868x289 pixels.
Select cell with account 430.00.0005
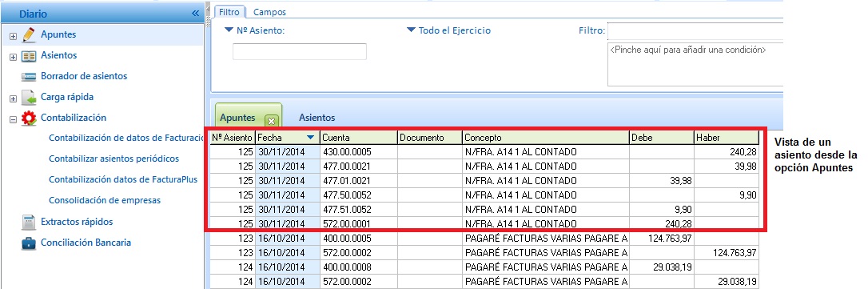click(359, 152)
